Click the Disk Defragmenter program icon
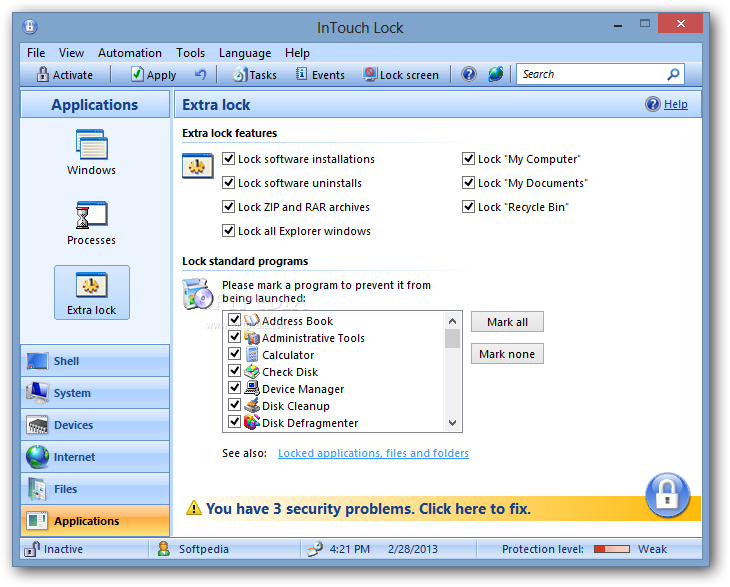Viewport: 730px width, 587px height. (x=251, y=422)
